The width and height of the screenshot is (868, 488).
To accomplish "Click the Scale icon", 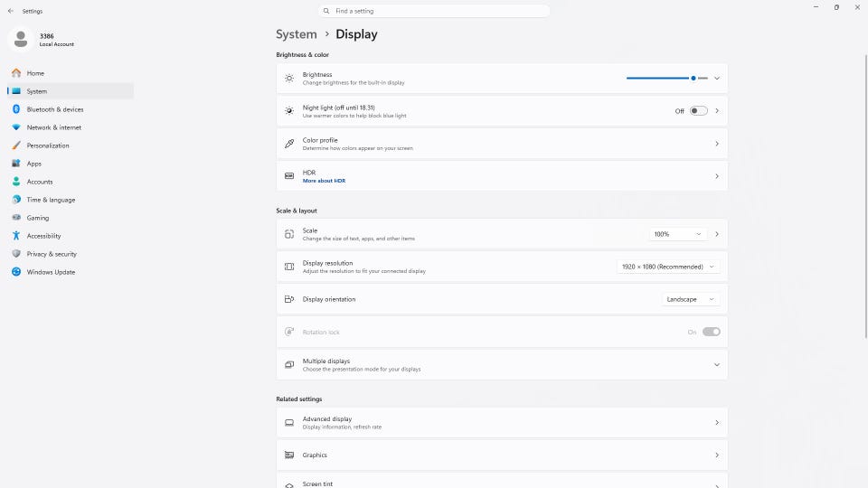I will [x=289, y=234].
